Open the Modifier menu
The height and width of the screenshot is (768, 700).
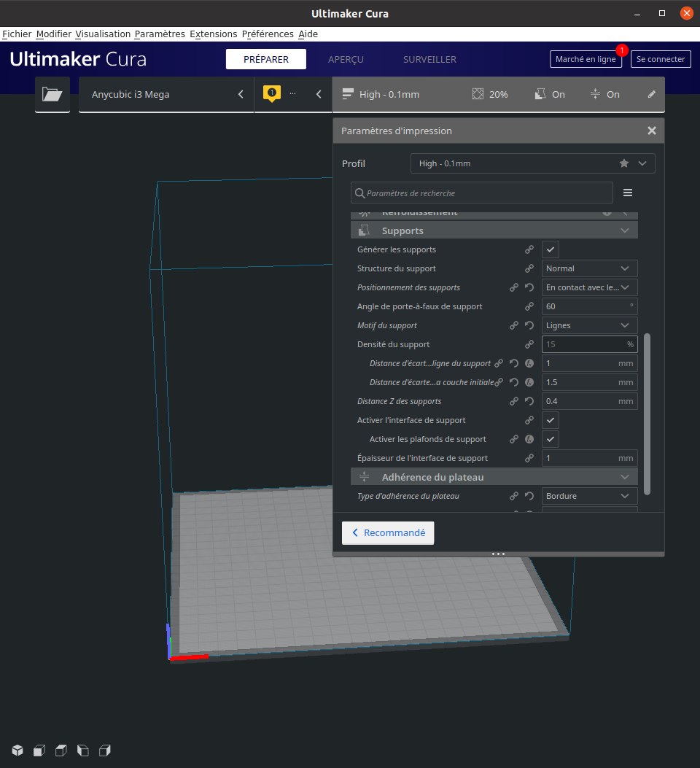(54, 34)
